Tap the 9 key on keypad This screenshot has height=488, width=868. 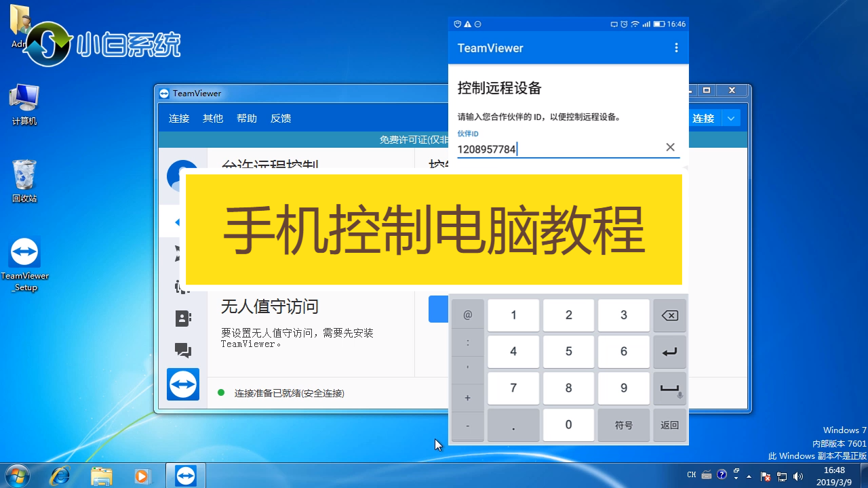[x=624, y=388]
